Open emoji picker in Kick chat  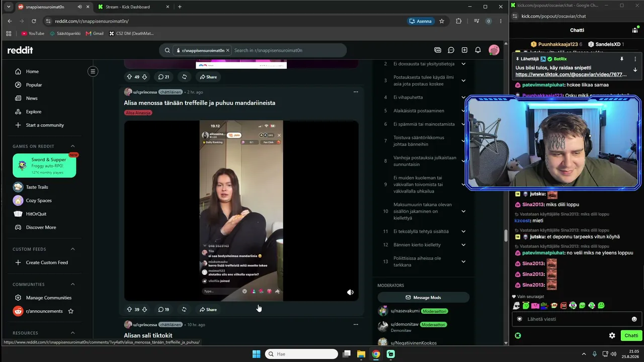click(634, 319)
